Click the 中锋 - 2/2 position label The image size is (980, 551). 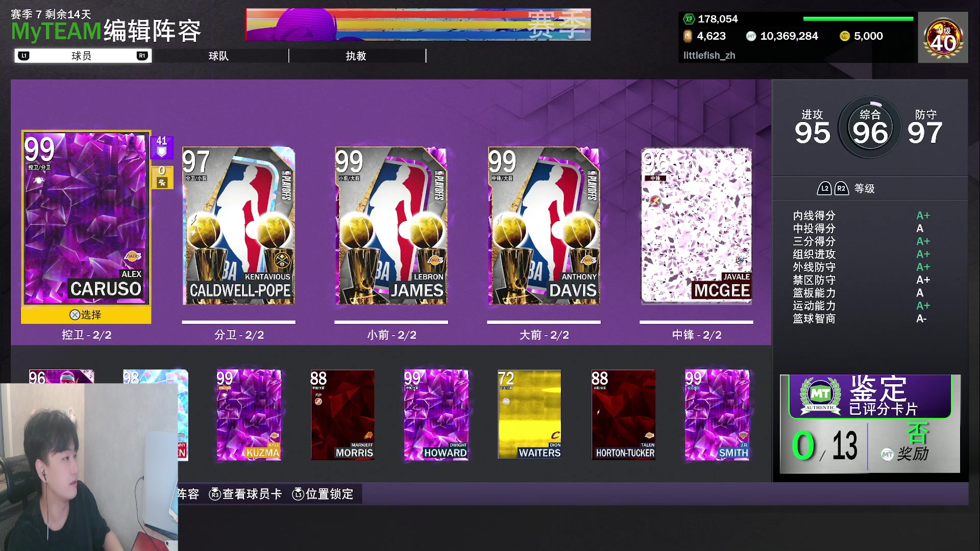pos(697,335)
